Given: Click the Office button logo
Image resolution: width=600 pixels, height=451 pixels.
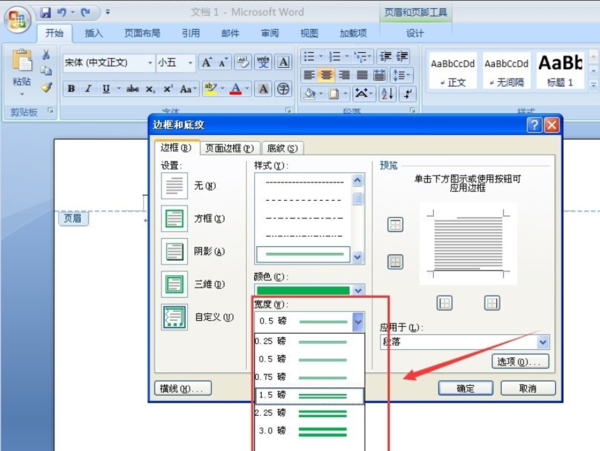Looking at the screenshot, I should 17,19.
